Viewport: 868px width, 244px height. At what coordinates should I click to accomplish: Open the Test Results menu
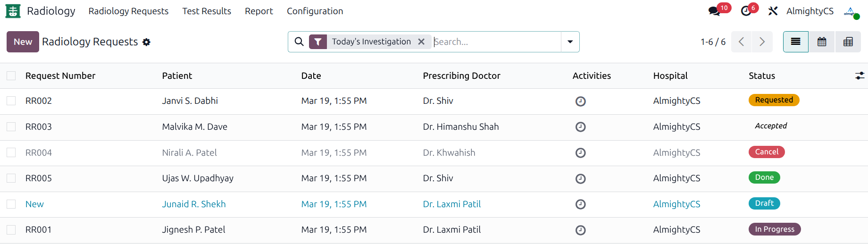click(x=207, y=11)
